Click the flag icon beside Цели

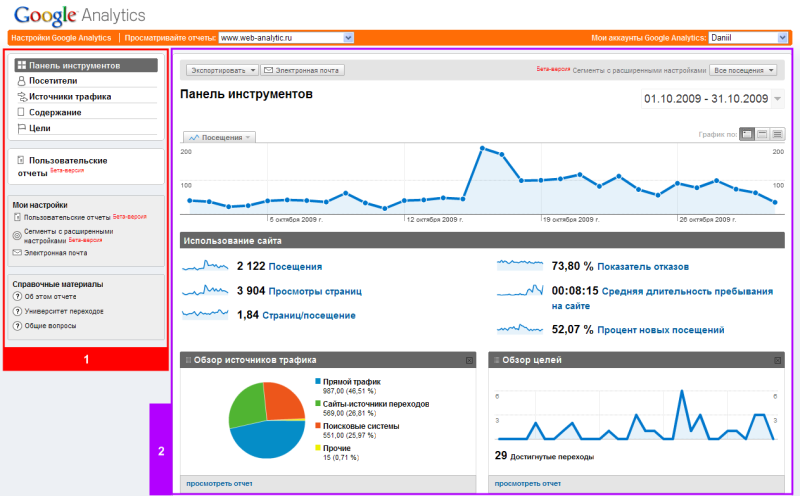[21, 129]
